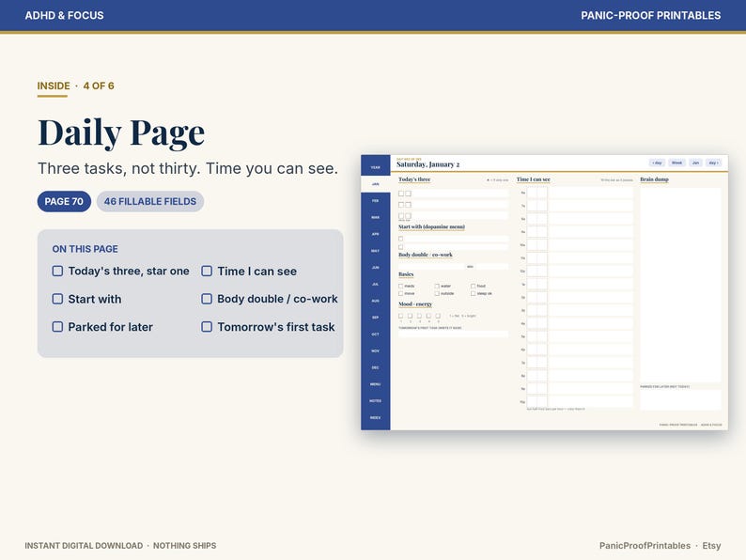This screenshot has width=746, height=560.
Task: Tick the "Parked for later" checkbox
Action: tap(57, 327)
